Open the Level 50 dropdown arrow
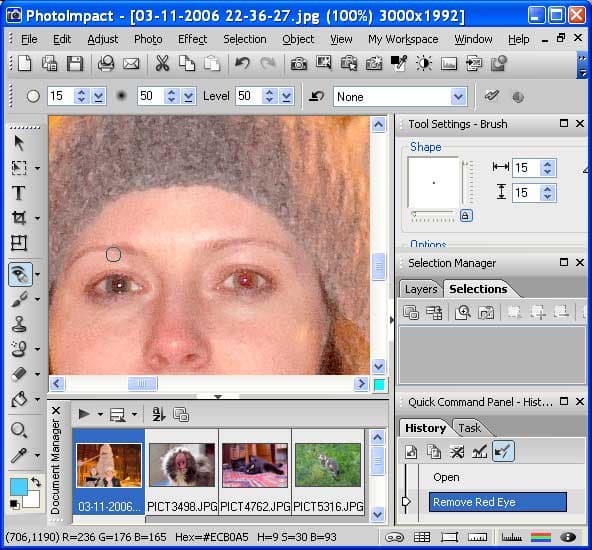This screenshot has height=550, width=592. pos(287,97)
